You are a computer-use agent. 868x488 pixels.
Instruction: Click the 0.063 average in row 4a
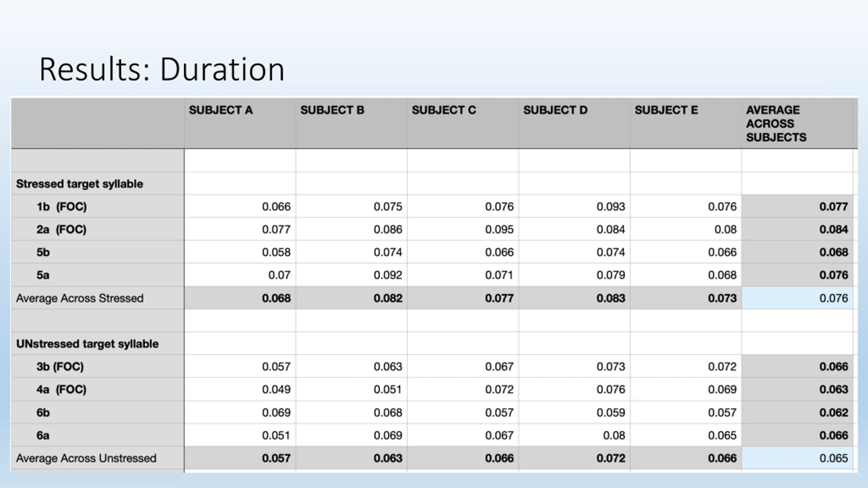point(834,389)
